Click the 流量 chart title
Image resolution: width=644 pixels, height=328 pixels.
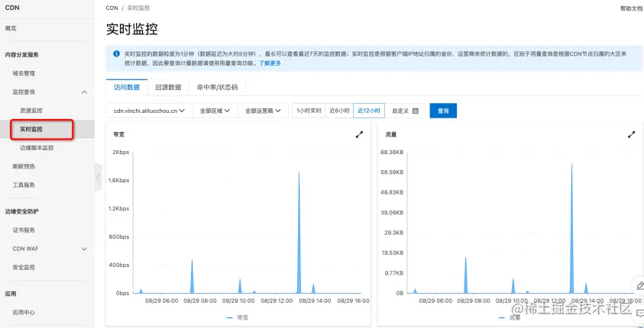point(391,134)
